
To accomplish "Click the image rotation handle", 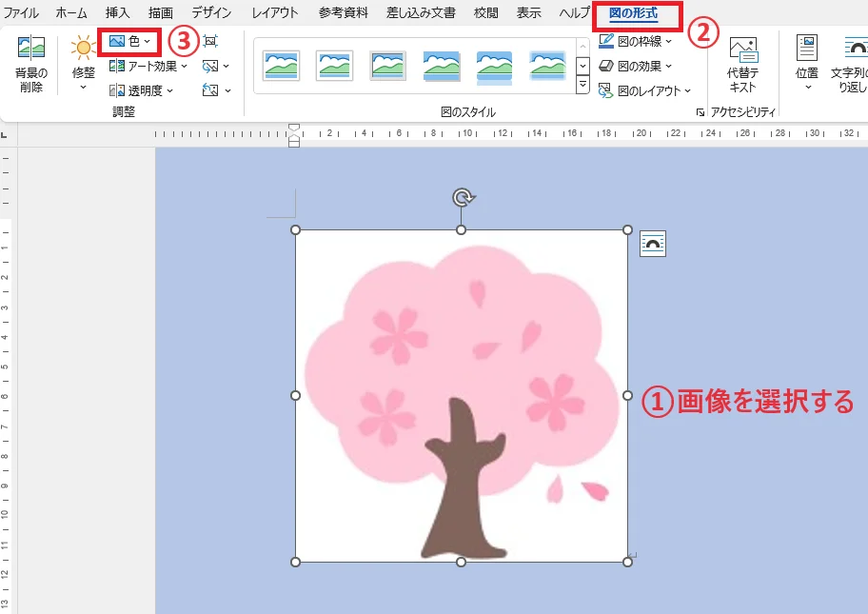I will (462, 197).
